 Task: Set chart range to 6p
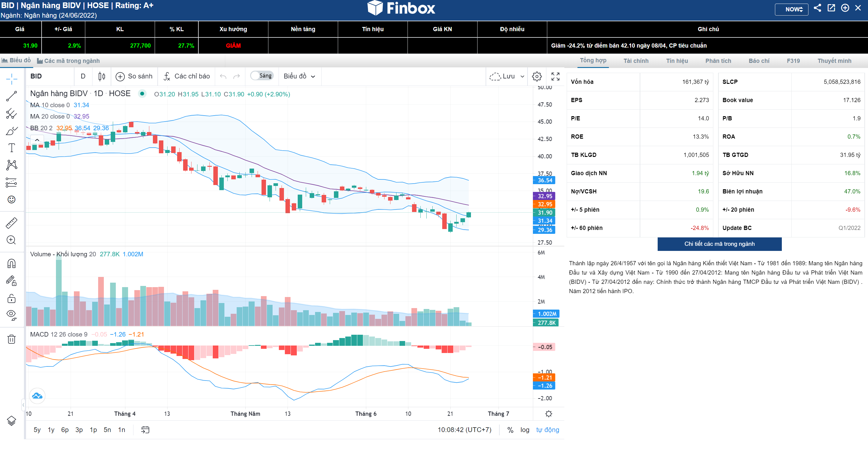tap(65, 430)
